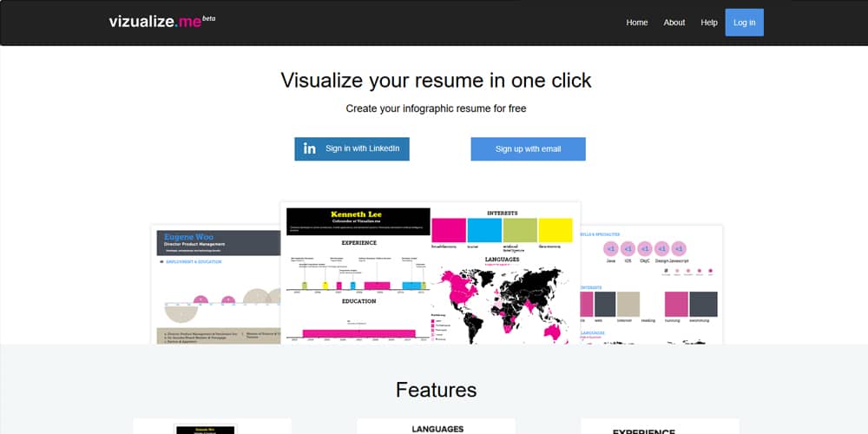The height and width of the screenshot is (434, 868).
Task: Click the 'Features' heading
Action: [436, 390]
